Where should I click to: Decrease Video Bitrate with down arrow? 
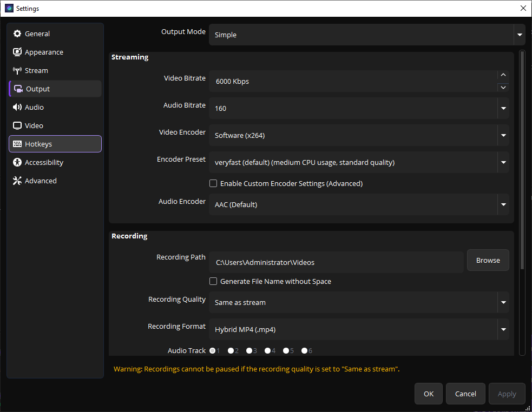503,88
